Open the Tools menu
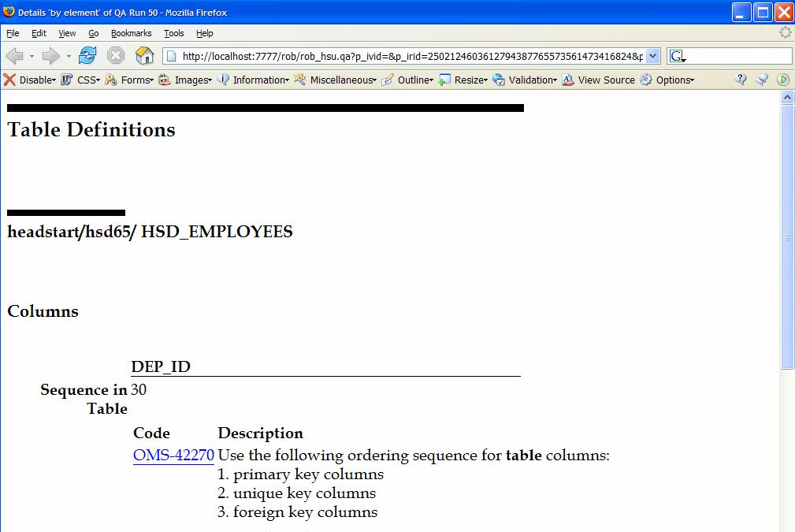Viewport: 795px width, 532px height. 174,33
